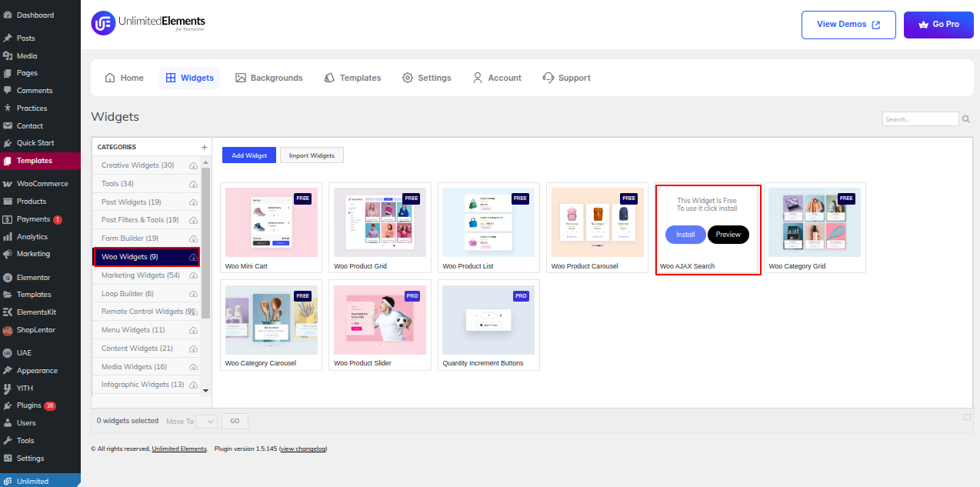Select the Widgets tab in plugin navigation
The height and width of the screenshot is (487, 980).
[x=189, y=78]
